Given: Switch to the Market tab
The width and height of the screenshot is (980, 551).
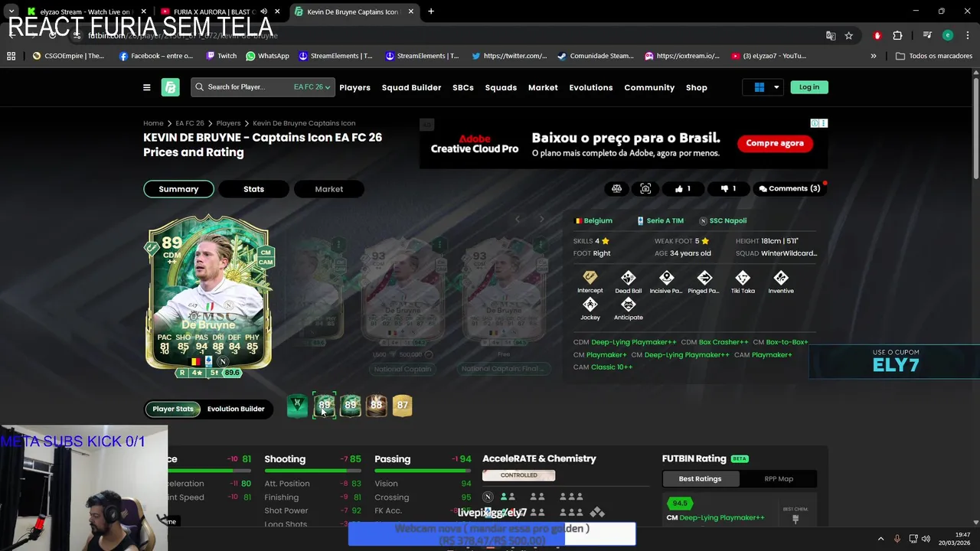Looking at the screenshot, I should pos(329,189).
